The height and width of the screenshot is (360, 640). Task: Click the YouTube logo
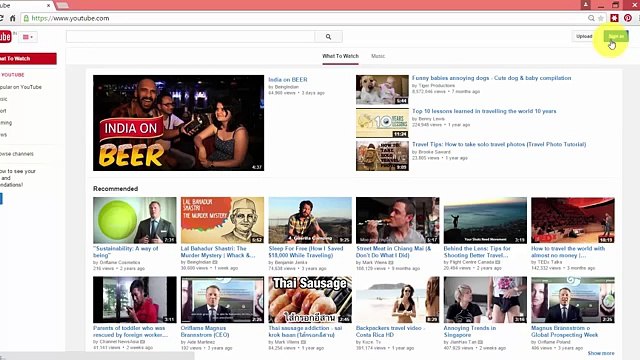point(5,37)
